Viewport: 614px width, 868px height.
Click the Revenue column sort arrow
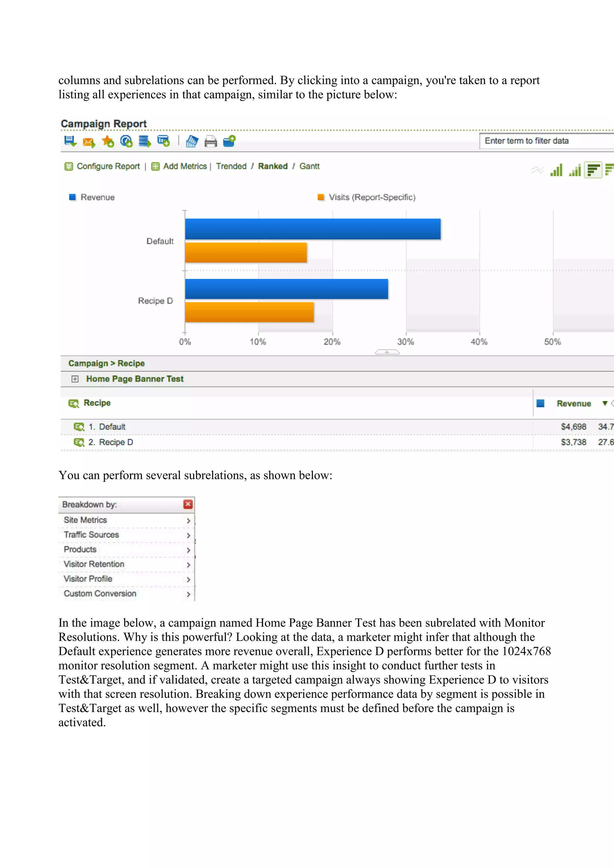click(x=605, y=404)
